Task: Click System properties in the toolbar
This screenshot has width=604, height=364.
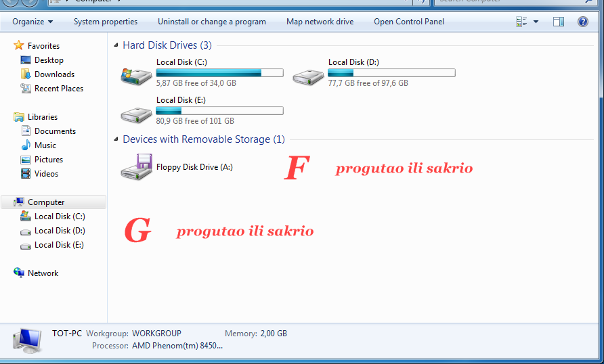Action: click(106, 22)
